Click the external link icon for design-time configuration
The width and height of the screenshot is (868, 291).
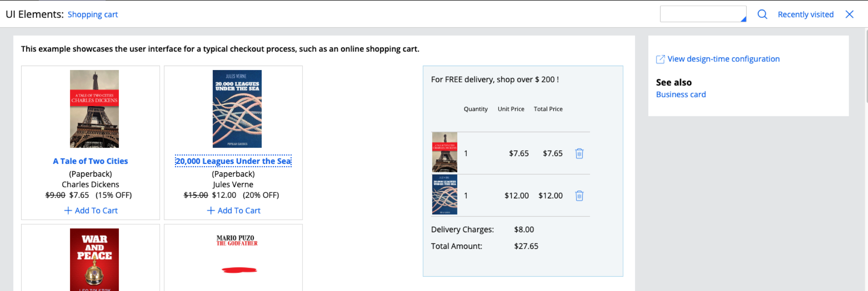660,59
